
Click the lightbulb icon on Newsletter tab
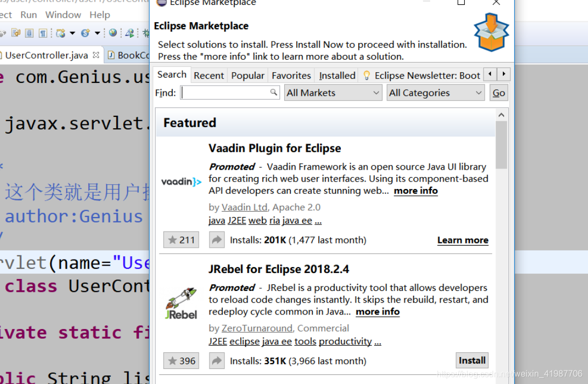[x=367, y=75]
